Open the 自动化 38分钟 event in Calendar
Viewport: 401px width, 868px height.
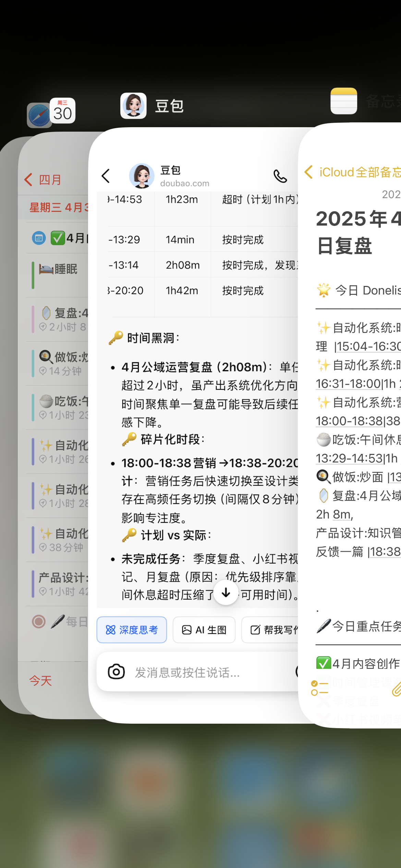(x=57, y=540)
